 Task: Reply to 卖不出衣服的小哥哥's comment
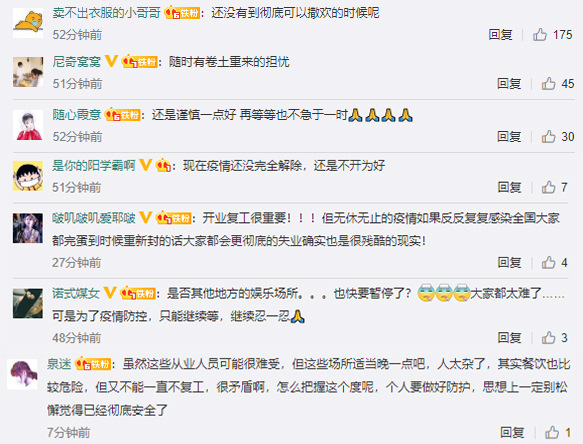pyautogui.click(x=500, y=35)
